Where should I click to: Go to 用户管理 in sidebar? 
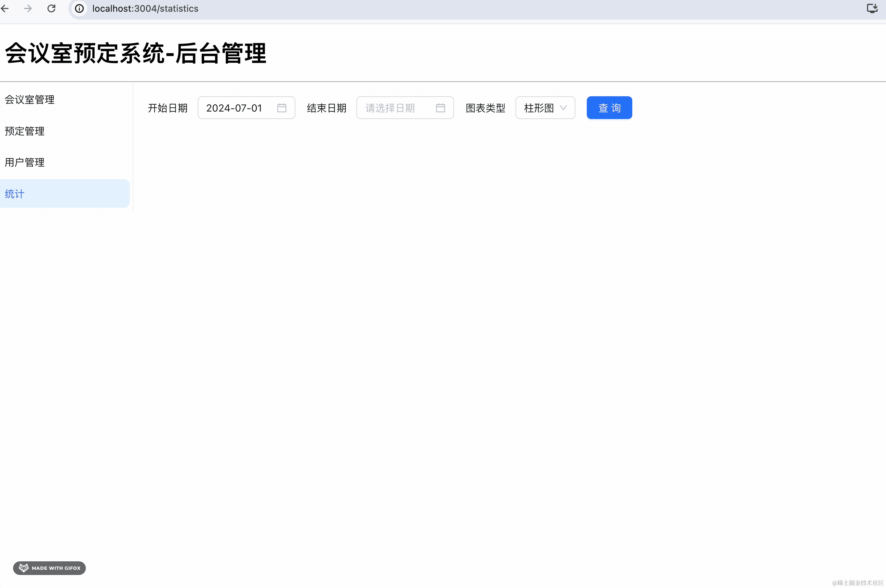tap(25, 162)
